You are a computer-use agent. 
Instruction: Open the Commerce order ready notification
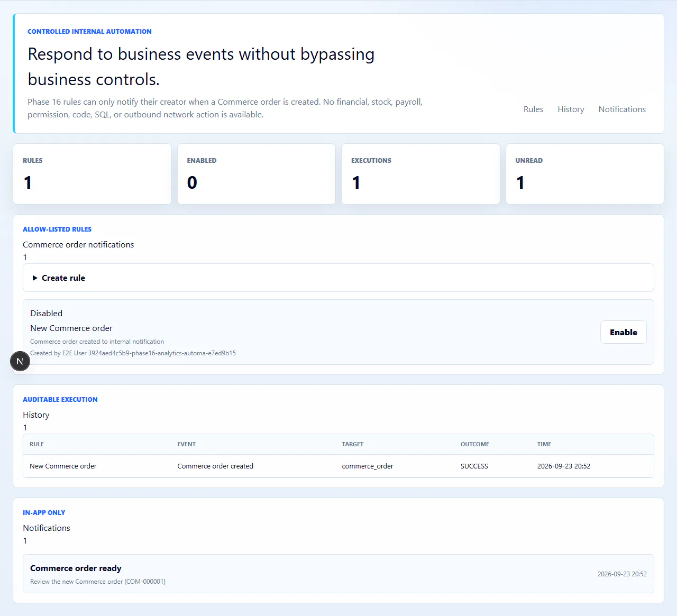(338, 574)
